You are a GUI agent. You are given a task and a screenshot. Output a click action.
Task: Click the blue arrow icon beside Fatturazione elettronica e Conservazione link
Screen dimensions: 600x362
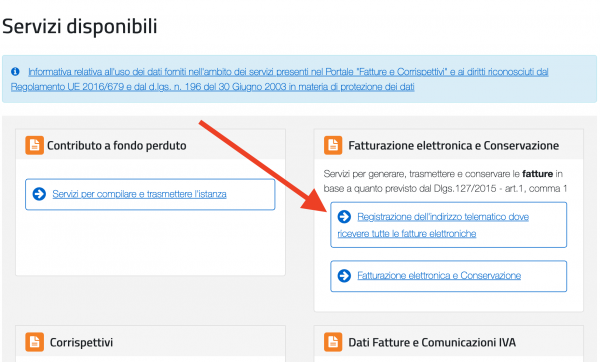[x=344, y=276]
